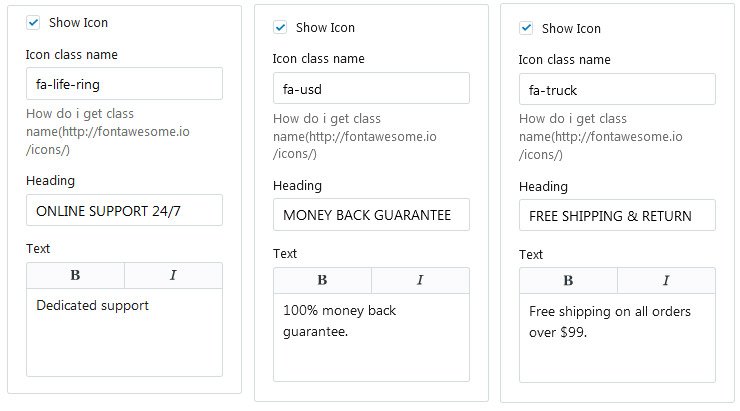The width and height of the screenshot is (740, 411).
Task: Click the fa-life-ring icon class name field
Action: [124, 84]
